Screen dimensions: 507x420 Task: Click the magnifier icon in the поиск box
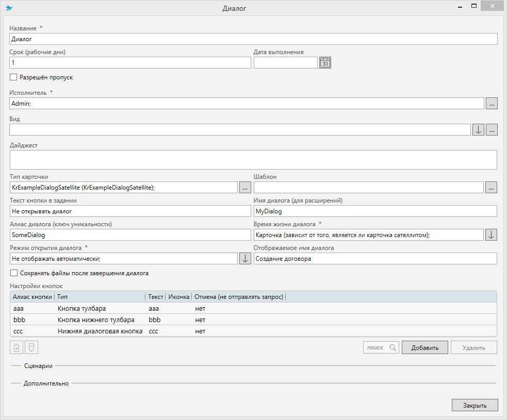click(x=393, y=348)
